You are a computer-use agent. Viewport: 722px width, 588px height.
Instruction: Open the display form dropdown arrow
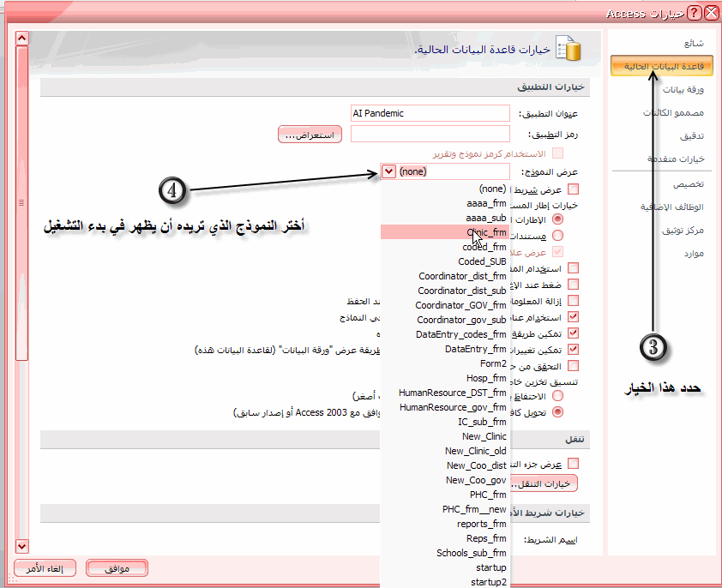pos(388,171)
